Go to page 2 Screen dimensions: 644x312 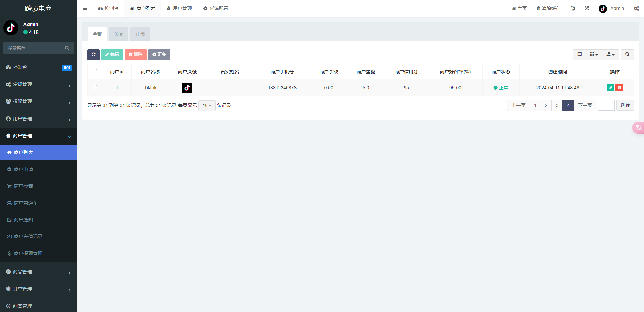coord(546,105)
